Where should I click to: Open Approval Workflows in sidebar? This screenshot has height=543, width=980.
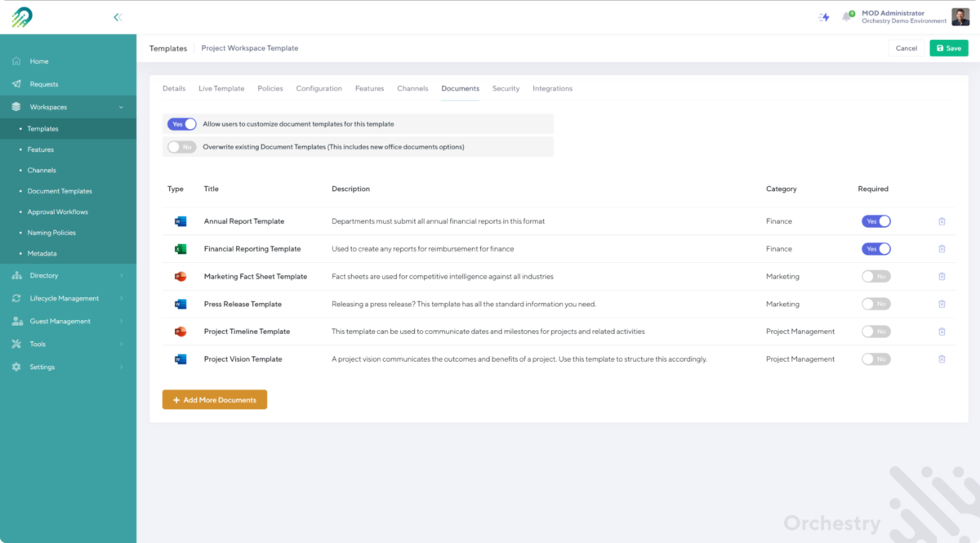[x=58, y=212]
